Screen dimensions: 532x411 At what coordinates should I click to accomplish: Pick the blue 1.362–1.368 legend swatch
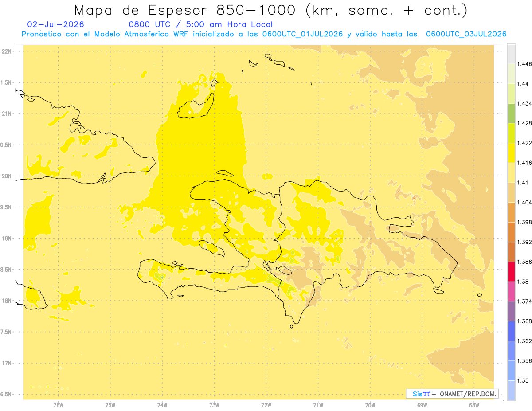click(511, 331)
